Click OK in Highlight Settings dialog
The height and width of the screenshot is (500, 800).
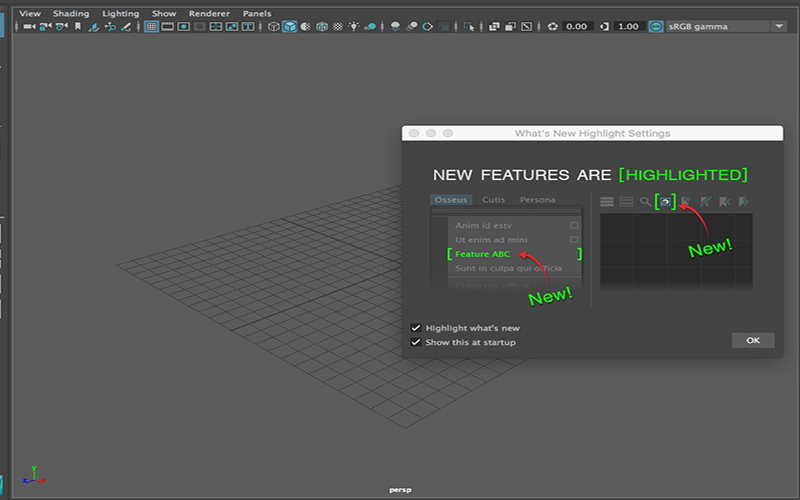coord(753,340)
